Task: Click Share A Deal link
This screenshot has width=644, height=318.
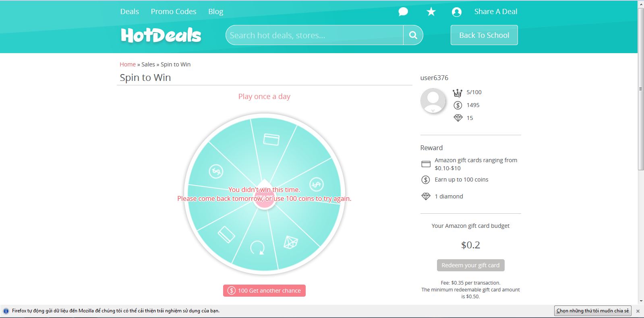Action: [x=495, y=12]
